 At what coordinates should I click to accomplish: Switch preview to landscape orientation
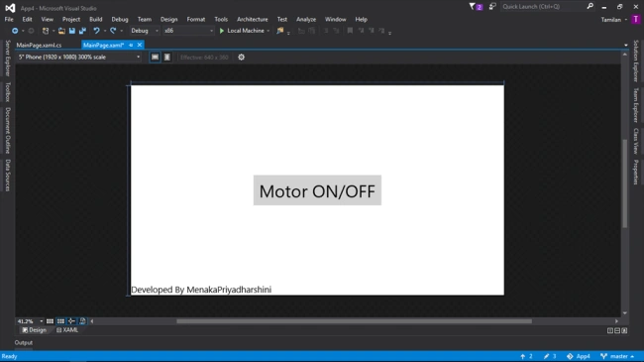pos(155,58)
